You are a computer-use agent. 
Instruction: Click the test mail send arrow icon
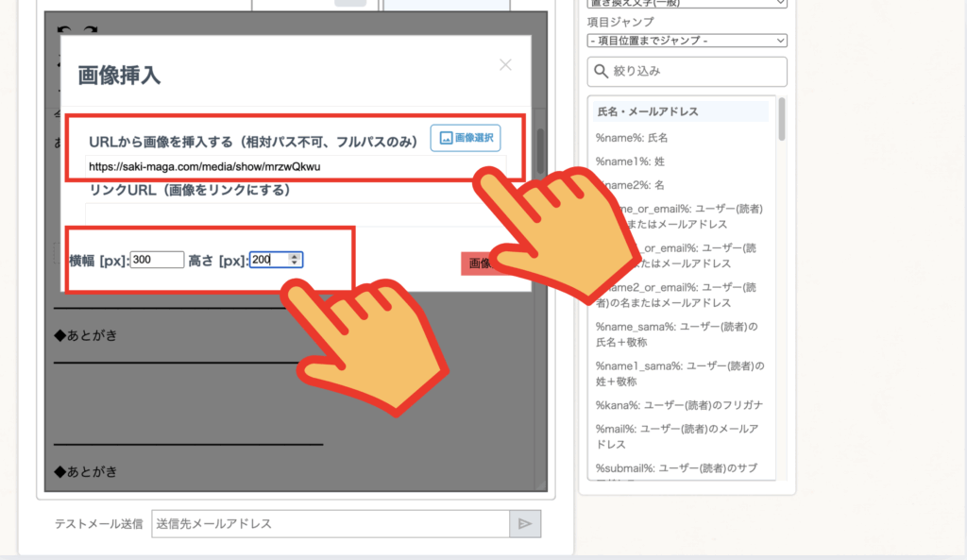click(525, 523)
